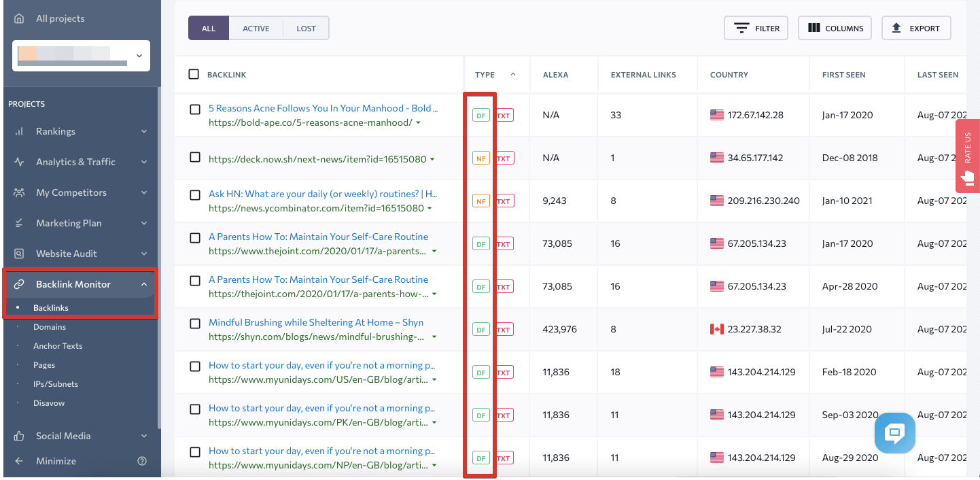Expand the Analytics & Traffic chevron
The image size is (980, 480).
click(144, 162)
